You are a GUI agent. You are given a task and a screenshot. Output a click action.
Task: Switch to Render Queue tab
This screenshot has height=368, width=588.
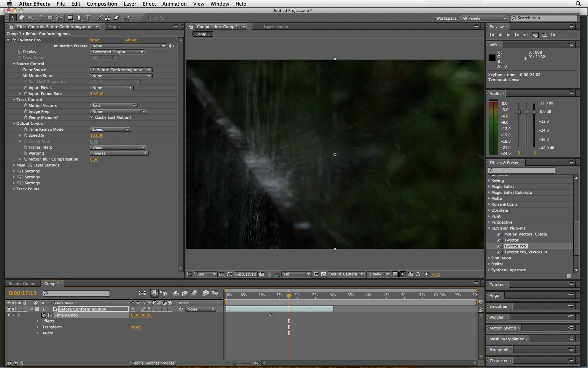pyautogui.click(x=22, y=284)
